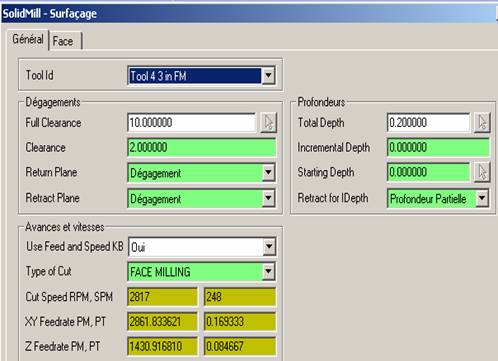Click the Full Clearance value field
Image resolution: width=498 pixels, height=361 pixels.
(x=191, y=122)
